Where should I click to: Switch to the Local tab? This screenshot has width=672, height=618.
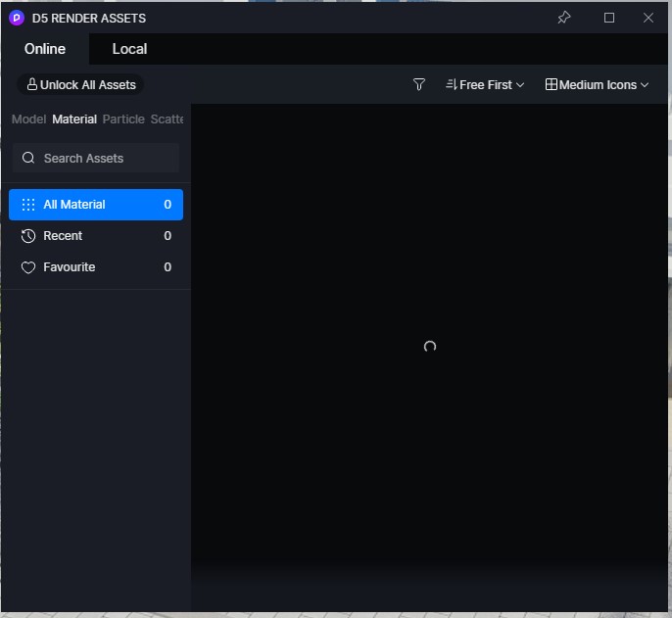coord(129,49)
